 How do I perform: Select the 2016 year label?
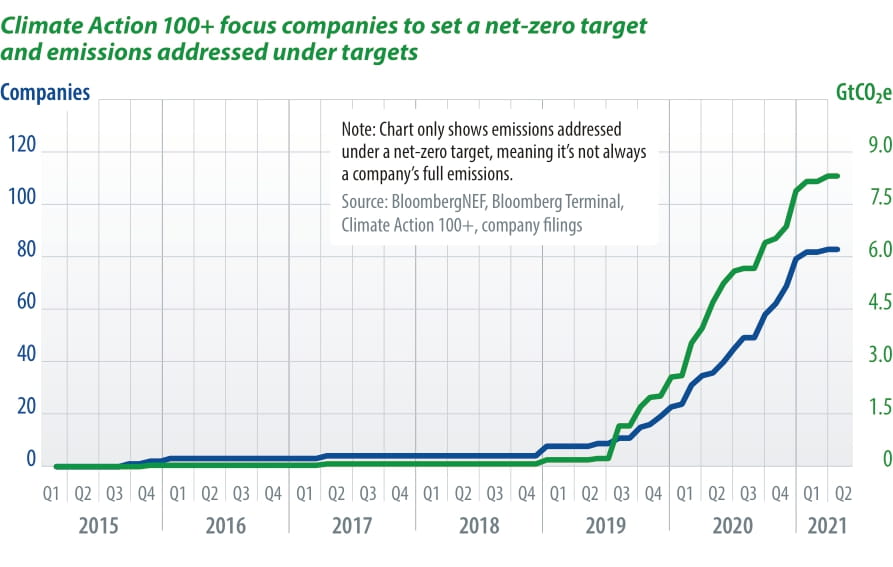pyautogui.click(x=225, y=526)
